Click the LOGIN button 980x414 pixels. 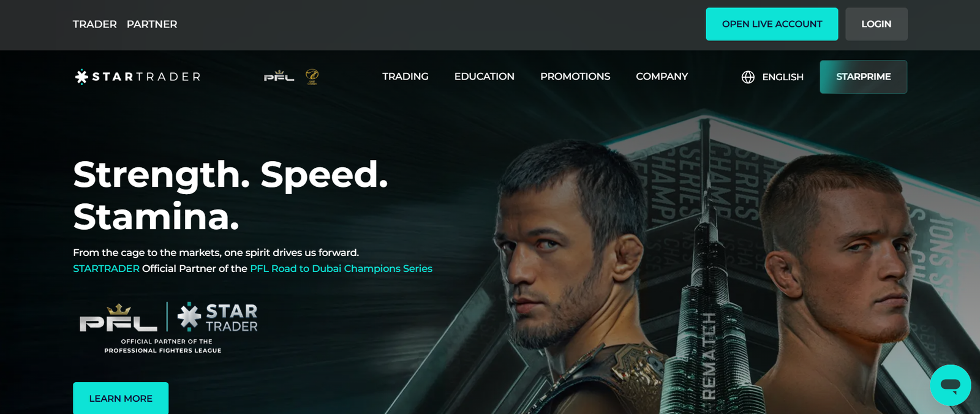click(876, 24)
